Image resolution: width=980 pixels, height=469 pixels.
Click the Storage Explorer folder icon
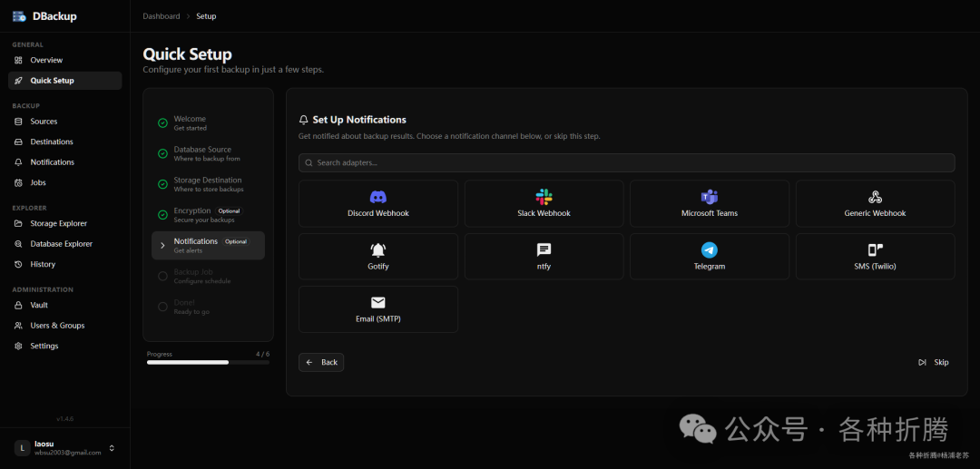[18, 223]
